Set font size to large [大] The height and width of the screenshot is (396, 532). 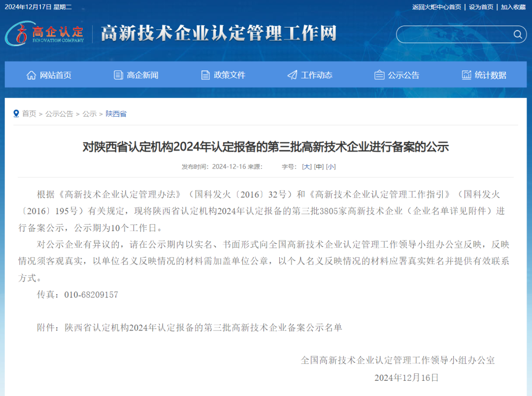307,167
